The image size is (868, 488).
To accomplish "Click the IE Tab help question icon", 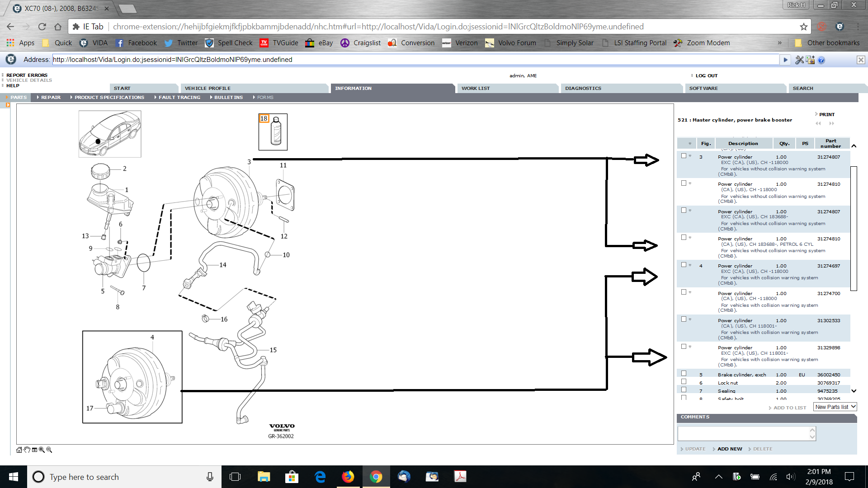I will coord(821,60).
